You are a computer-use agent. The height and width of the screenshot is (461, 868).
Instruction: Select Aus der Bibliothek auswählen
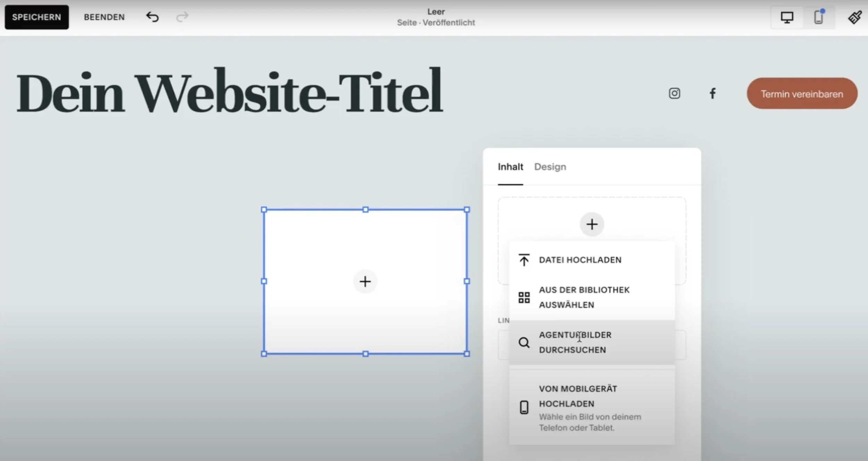pyautogui.click(x=584, y=297)
